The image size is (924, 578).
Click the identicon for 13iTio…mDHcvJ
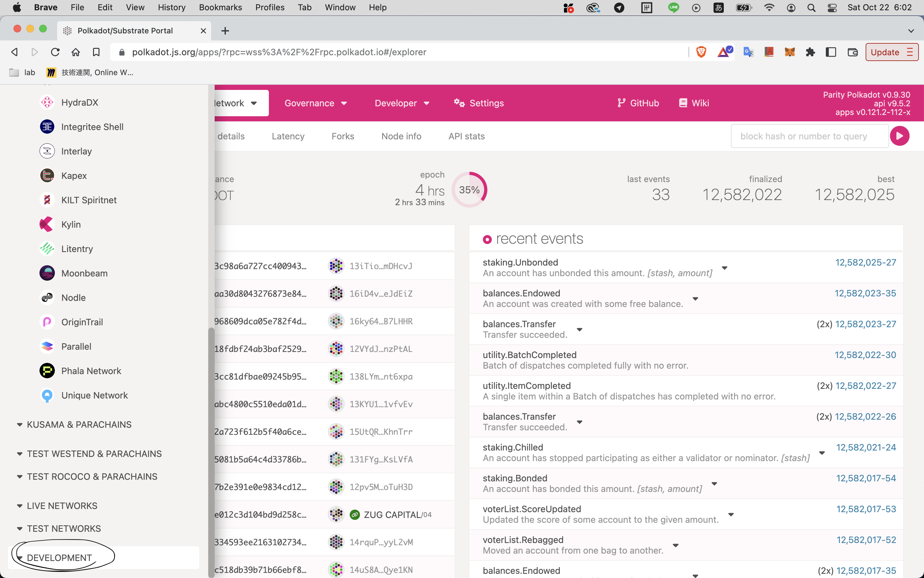336,266
